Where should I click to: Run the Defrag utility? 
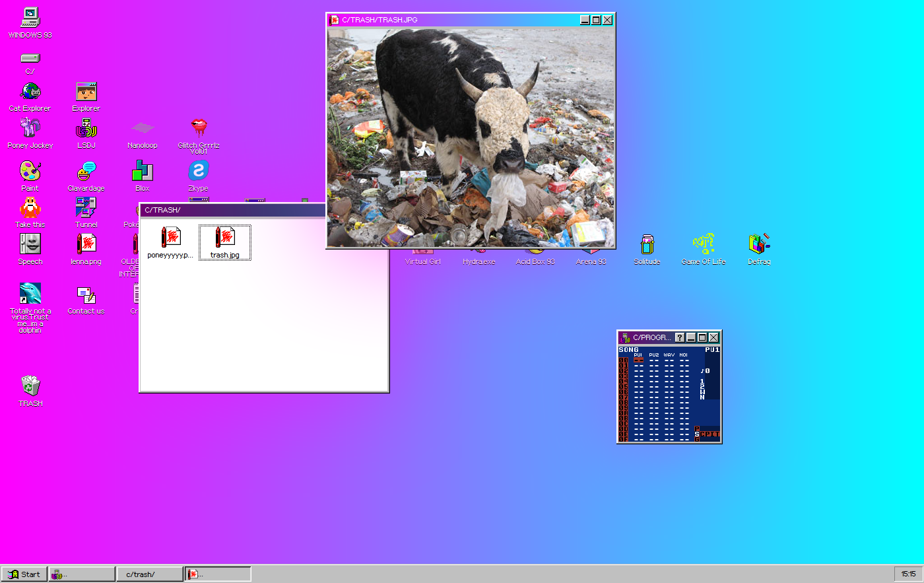[758, 244]
